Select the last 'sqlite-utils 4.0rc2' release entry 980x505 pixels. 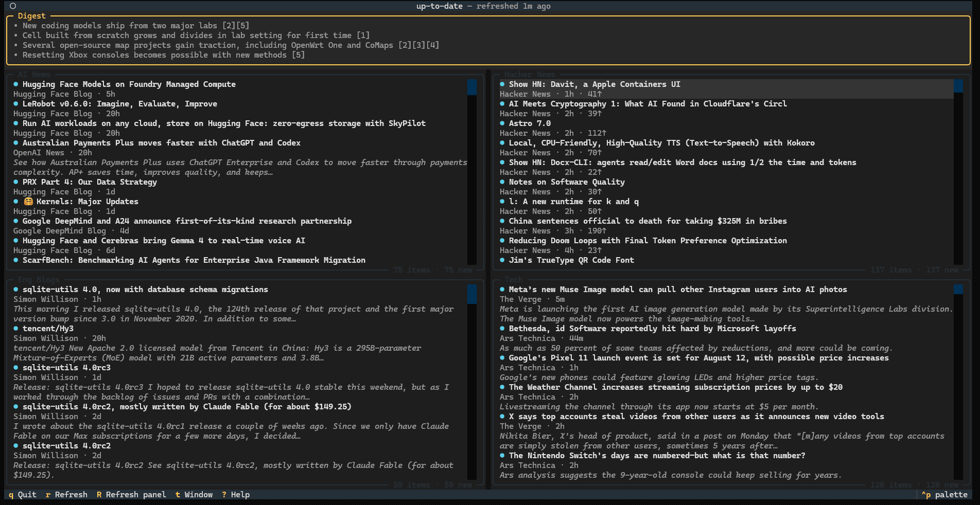point(66,446)
